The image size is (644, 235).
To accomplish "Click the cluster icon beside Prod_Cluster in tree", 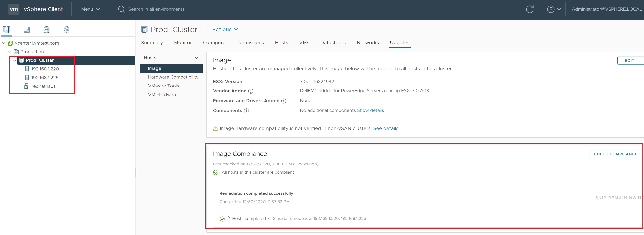I will coord(22,60).
